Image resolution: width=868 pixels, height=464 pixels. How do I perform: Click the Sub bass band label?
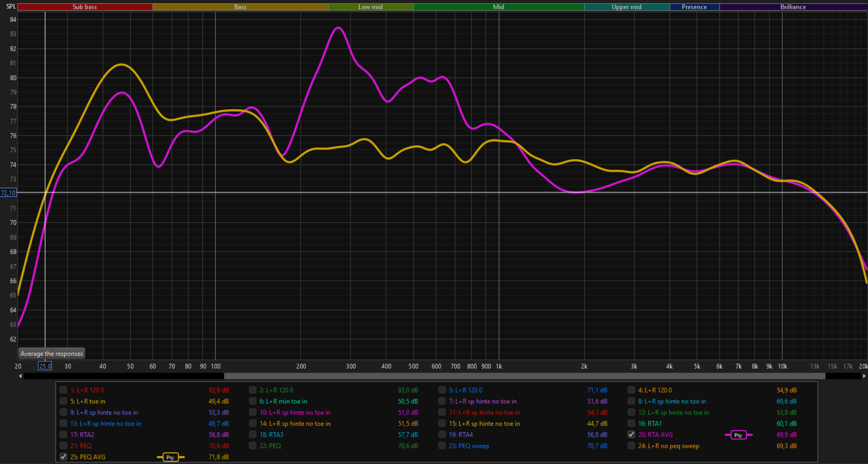pyautogui.click(x=85, y=7)
